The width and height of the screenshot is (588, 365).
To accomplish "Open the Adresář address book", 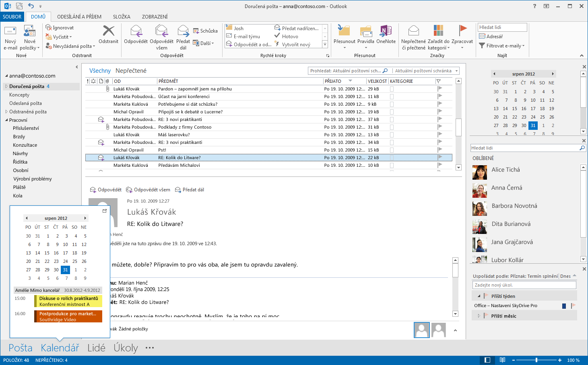I will click(491, 36).
